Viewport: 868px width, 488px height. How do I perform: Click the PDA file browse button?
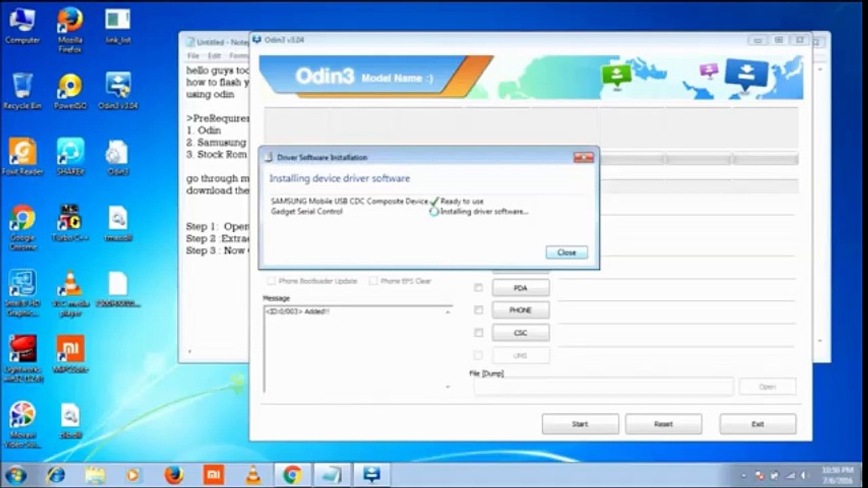tap(520, 288)
